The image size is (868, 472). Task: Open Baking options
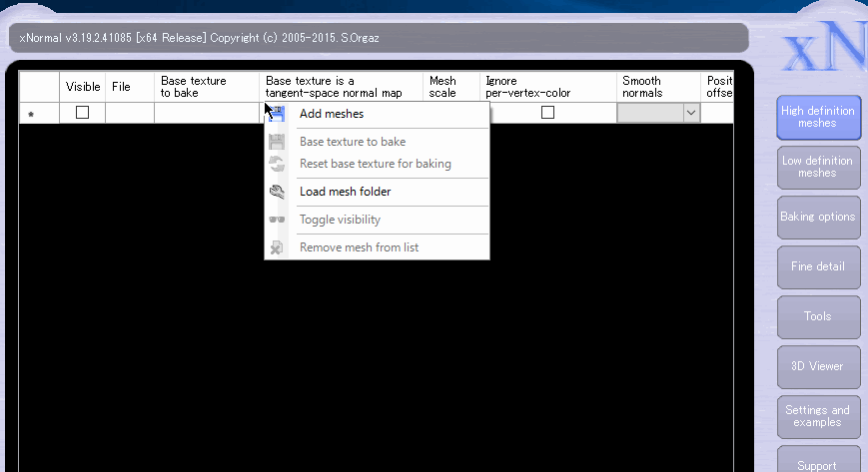(x=819, y=217)
